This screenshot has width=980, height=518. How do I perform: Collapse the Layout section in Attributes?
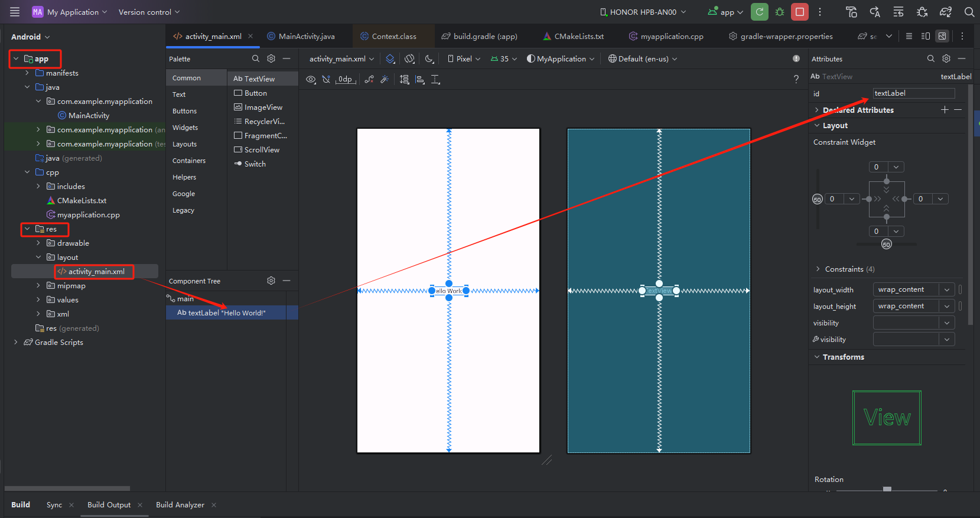pos(817,125)
